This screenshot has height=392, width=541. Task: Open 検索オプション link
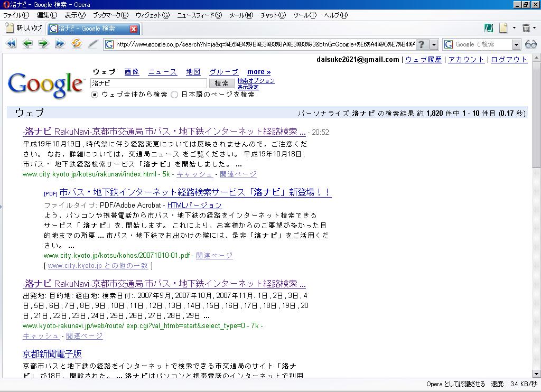coord(256,81)
